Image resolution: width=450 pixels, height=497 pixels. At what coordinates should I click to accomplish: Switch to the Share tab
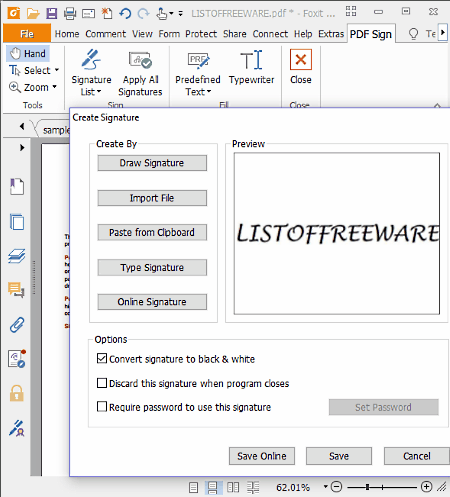coord(235,34)
